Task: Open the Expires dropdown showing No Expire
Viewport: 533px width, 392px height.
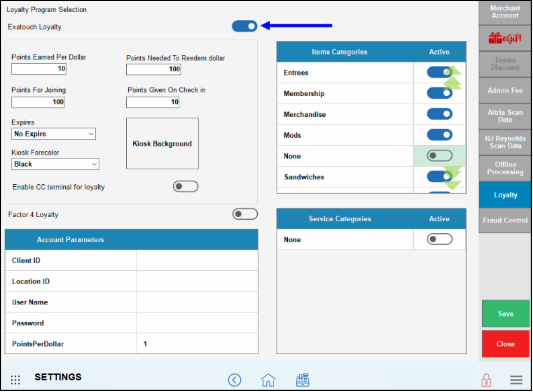Action: click(x=53, y=134)
